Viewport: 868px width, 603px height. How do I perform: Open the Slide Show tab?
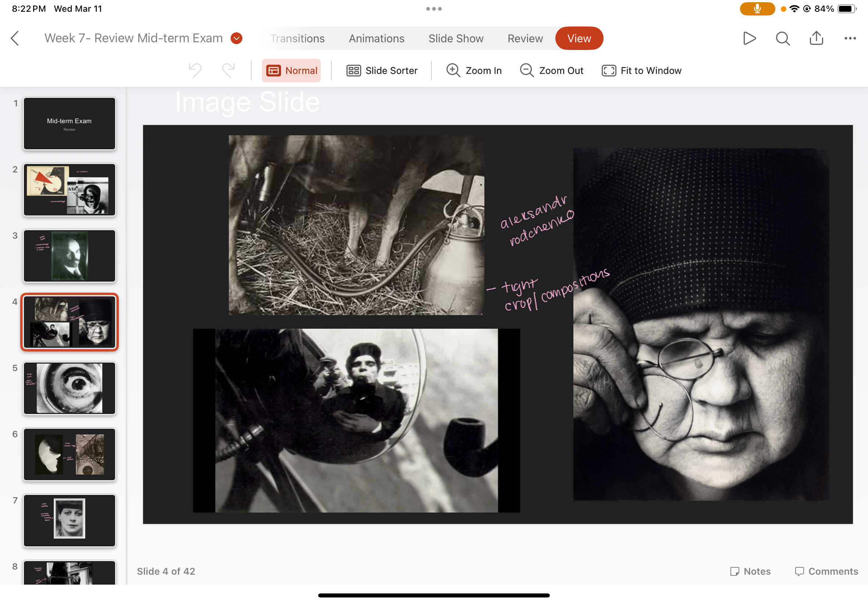coord(456,39)
